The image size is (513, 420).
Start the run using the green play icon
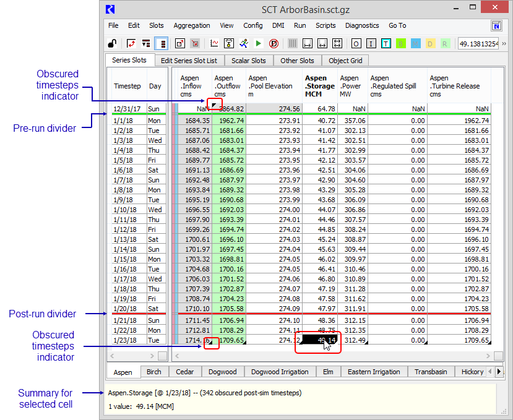(x=258, y=43)
